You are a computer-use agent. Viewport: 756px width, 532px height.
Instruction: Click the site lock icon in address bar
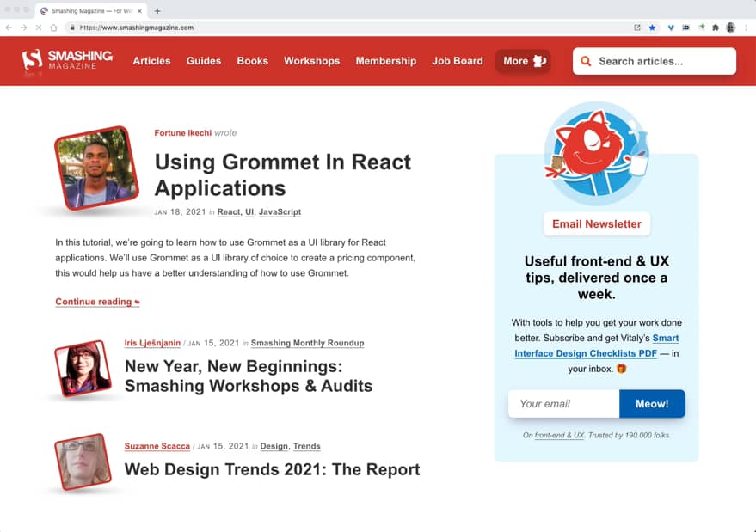click(x=72, y=28)
